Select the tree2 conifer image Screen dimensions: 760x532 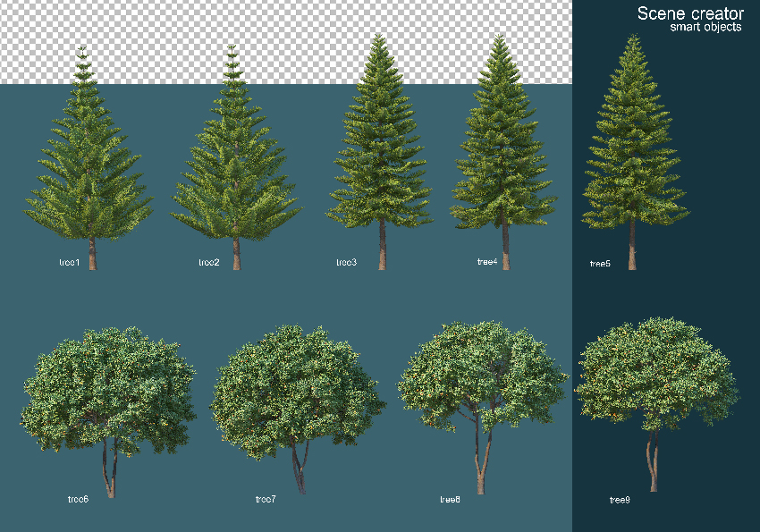(x=236, y=157)
